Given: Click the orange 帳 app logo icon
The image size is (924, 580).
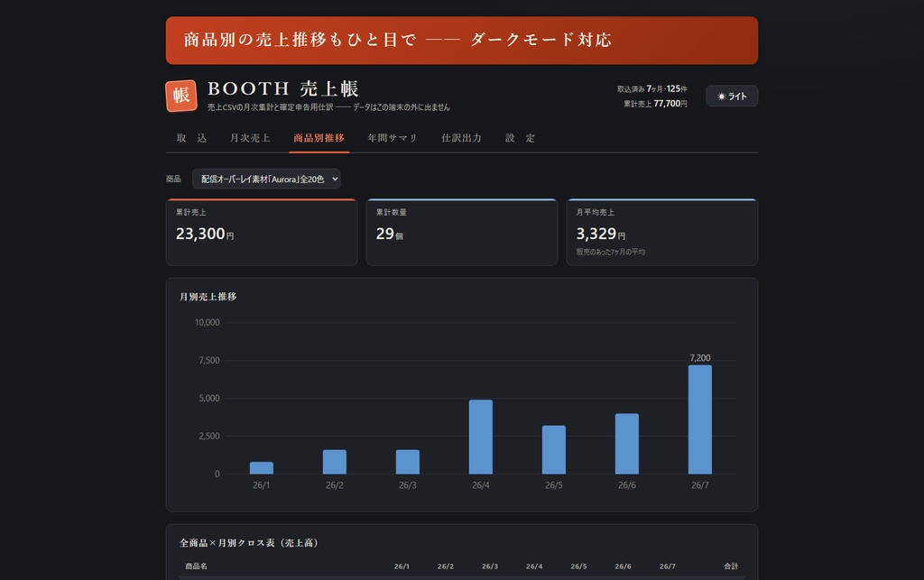Looking at the screenshot, I should (180, 96).
